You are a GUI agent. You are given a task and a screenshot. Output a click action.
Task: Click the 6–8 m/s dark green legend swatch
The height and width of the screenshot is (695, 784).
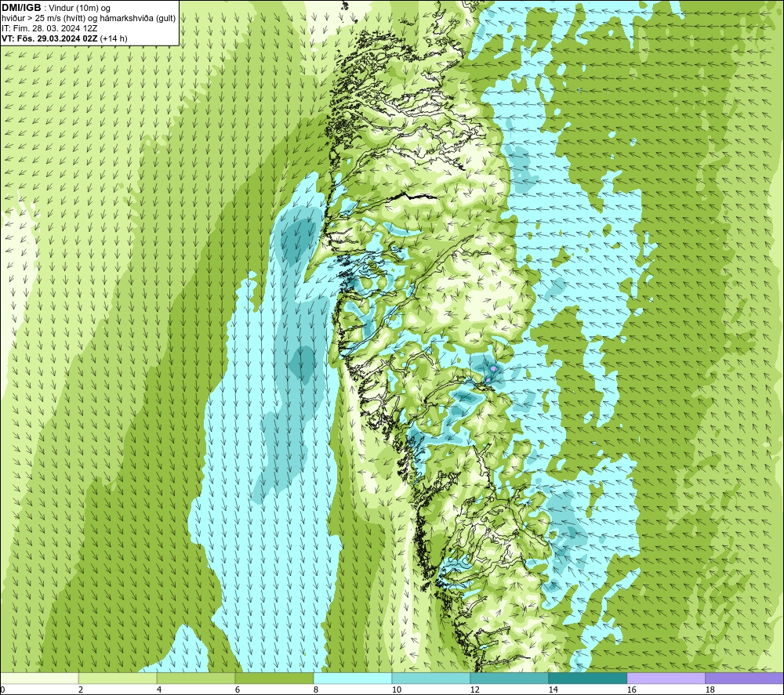pyautogui.click(x=274, y=678)
